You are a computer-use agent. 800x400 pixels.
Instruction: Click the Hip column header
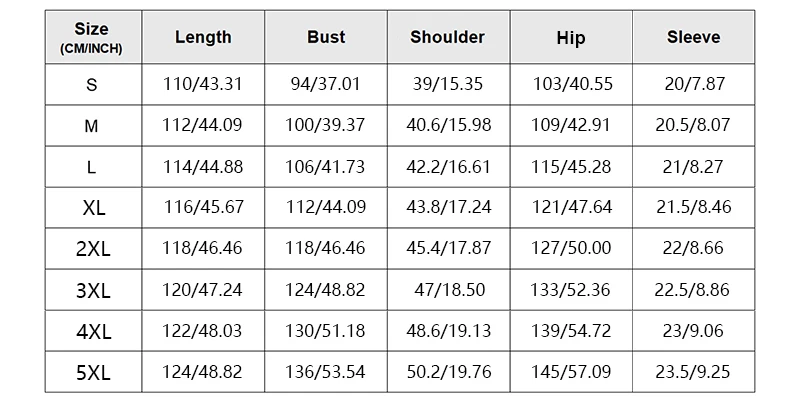coord(571,37)
